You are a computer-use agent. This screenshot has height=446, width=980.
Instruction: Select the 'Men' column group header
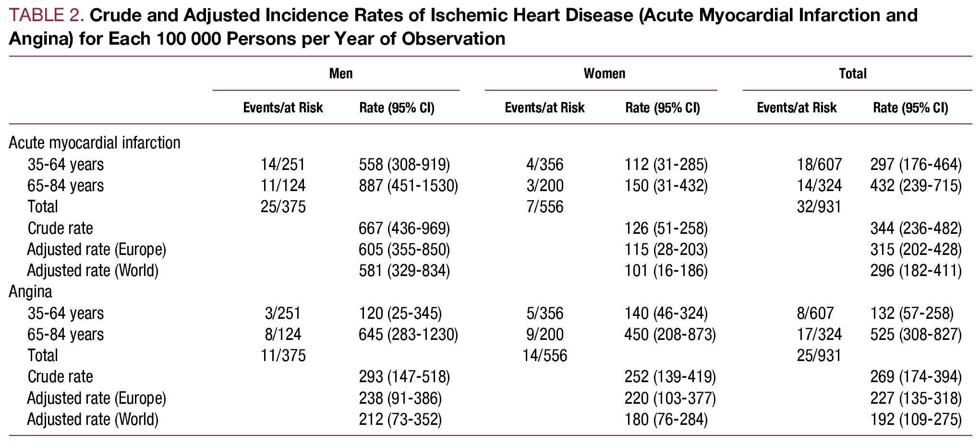point(341,73)
